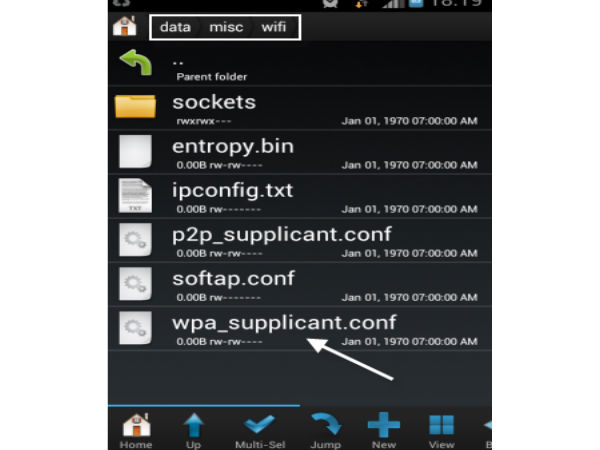
Task: Tap the ipconfig.txt document icon
Action: pyautogui.click(x=135, y=195)
